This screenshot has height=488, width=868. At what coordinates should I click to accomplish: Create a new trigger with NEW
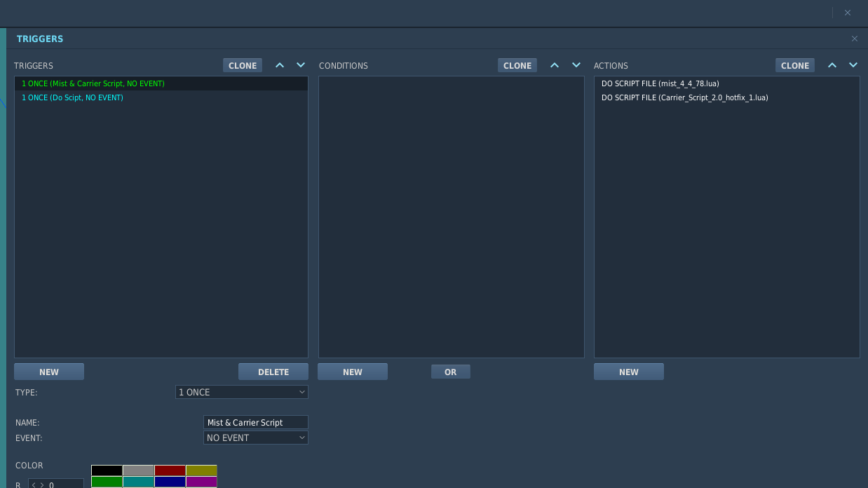49,372
